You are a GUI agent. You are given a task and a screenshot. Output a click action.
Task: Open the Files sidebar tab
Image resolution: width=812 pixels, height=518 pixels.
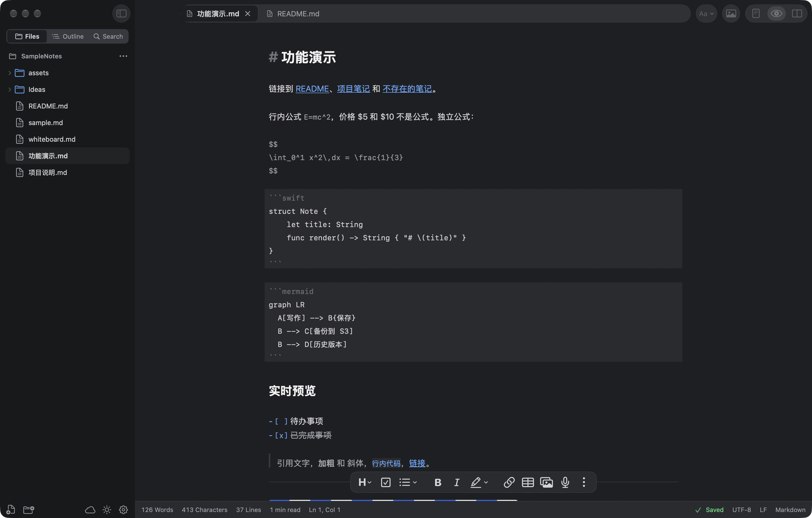click(x=27, y=36)
